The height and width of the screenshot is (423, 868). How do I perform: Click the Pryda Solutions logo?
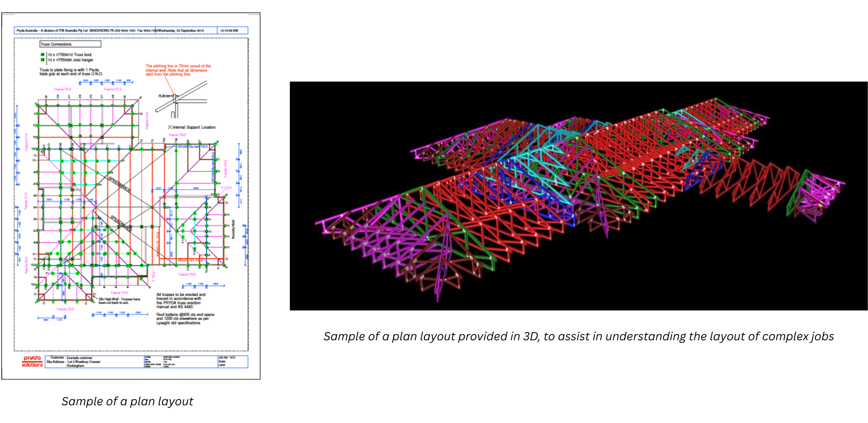32,361
